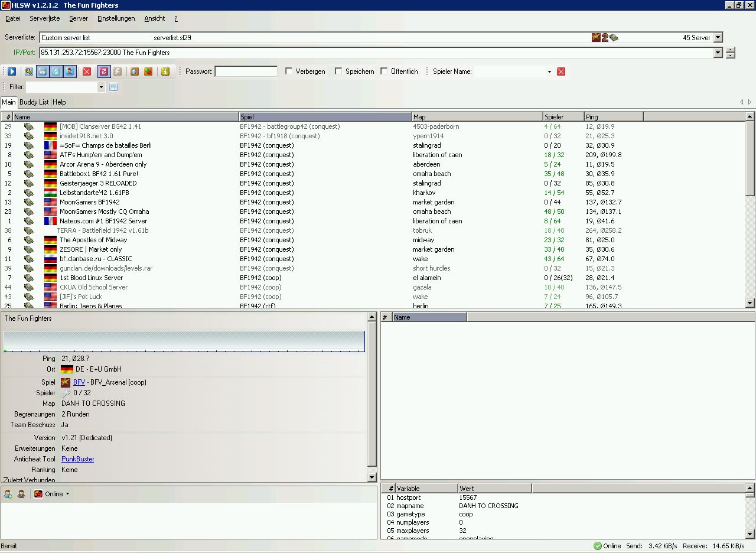The height and width of the screenshot is (553, 756).
Task: Click the grey buddy icon in the chat panel
Action: (21, 494)
